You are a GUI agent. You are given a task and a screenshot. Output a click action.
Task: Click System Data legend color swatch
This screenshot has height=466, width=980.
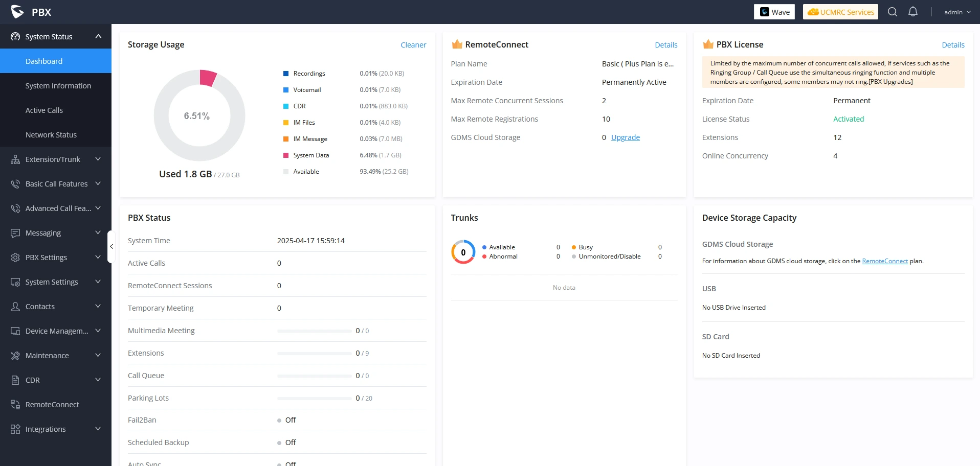coord(286,155)
